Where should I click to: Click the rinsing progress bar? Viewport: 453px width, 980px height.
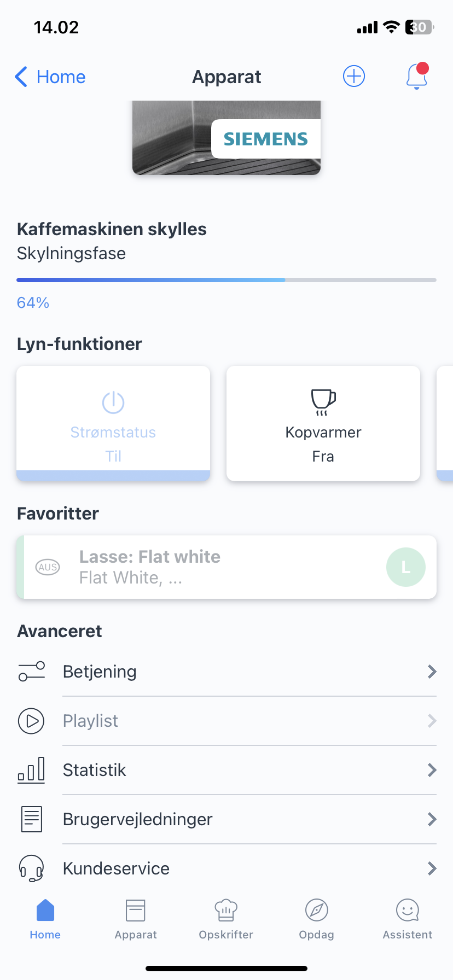(x=226, y=280)
